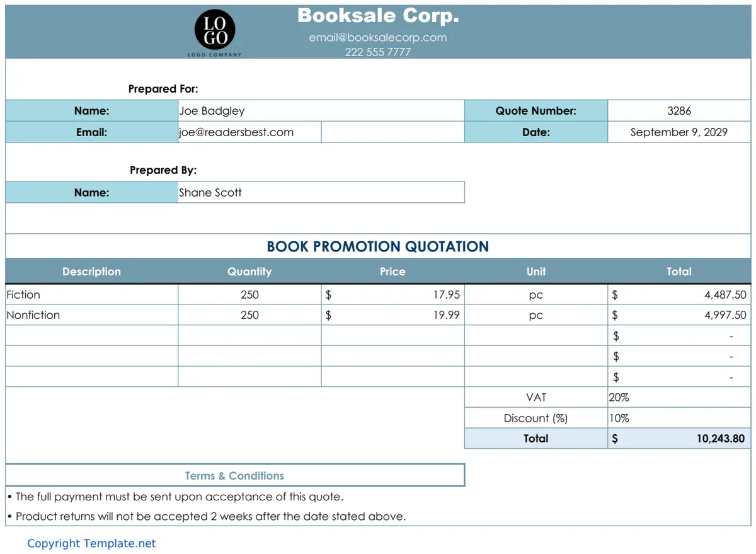Click the 4,997.50 total cell

click(679, 315)
